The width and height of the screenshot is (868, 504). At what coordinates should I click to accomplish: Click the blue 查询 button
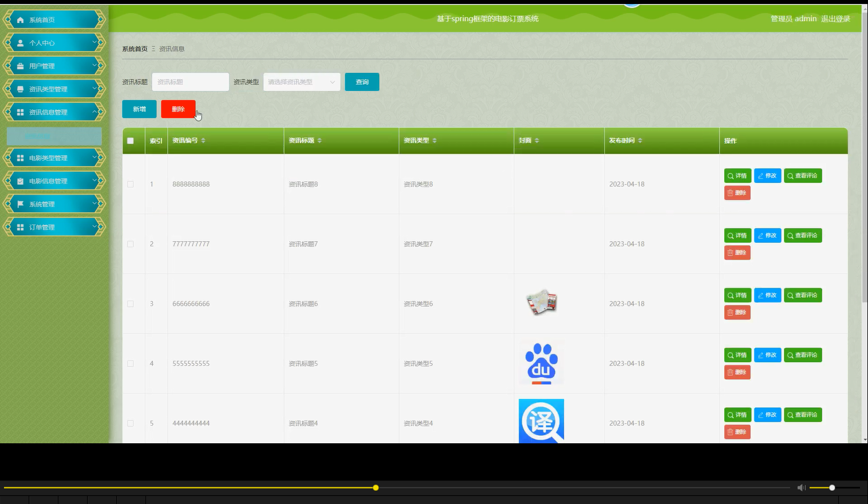(362, 82)
